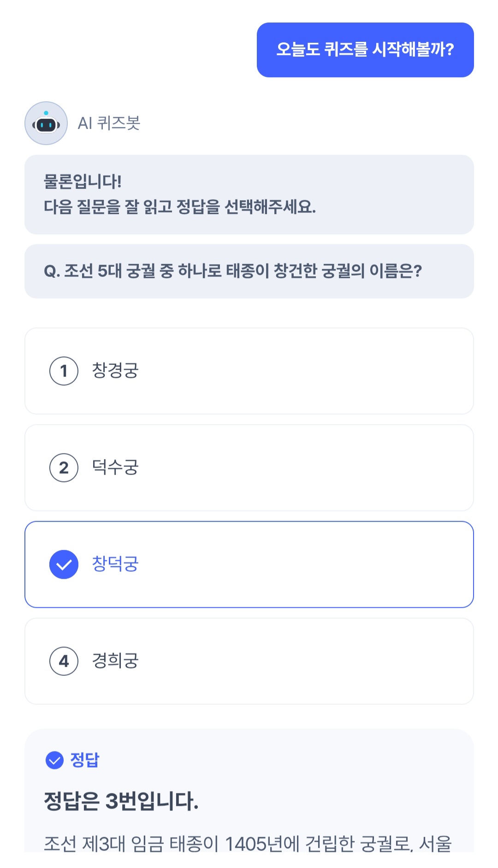Click the number 2 circle icon

coord(64,468)
